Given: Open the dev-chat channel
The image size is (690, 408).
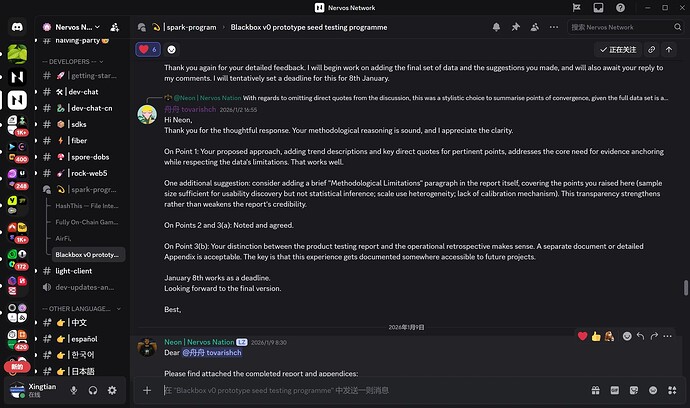Looking at the screenshot, I should click(83, 92).
